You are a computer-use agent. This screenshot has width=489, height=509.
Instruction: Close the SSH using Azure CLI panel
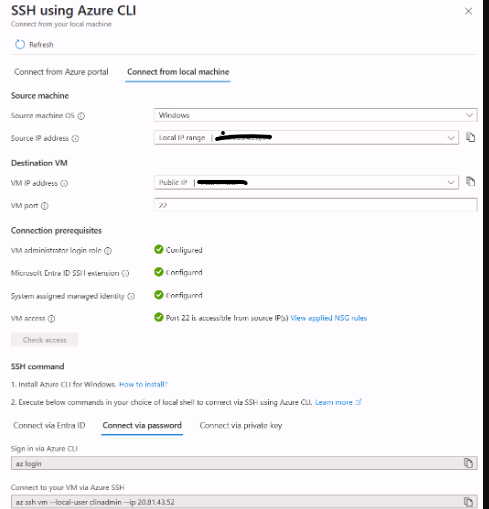coord(468,11)
